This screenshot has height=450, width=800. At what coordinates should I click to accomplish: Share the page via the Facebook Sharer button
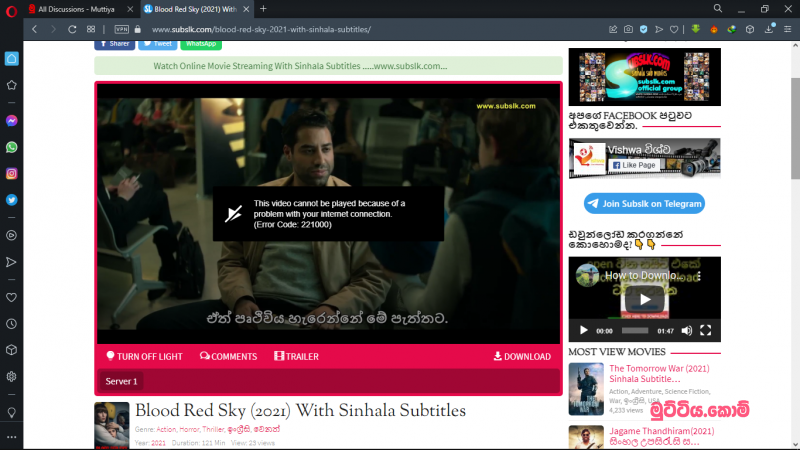click(x=114, y=44)
